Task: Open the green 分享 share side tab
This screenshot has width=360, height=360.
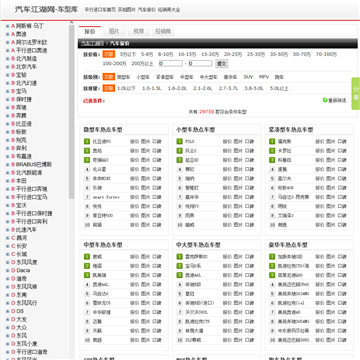Action: tap(356, 94)
